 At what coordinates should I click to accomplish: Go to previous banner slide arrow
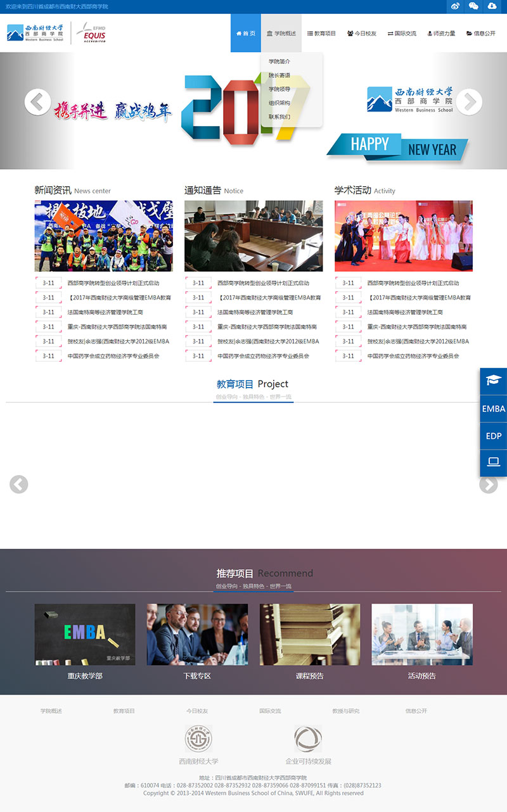coord(37,102)
